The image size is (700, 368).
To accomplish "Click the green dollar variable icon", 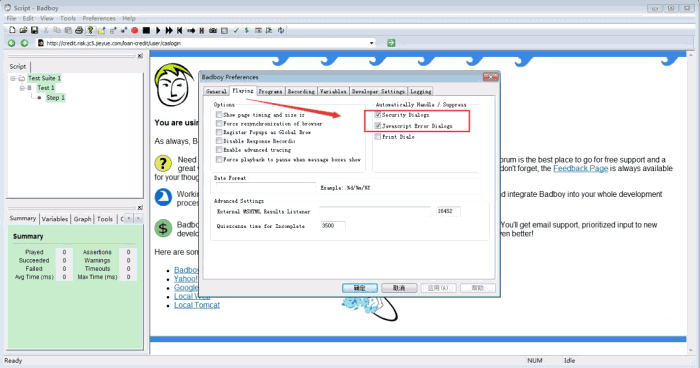I will (246, 30).
